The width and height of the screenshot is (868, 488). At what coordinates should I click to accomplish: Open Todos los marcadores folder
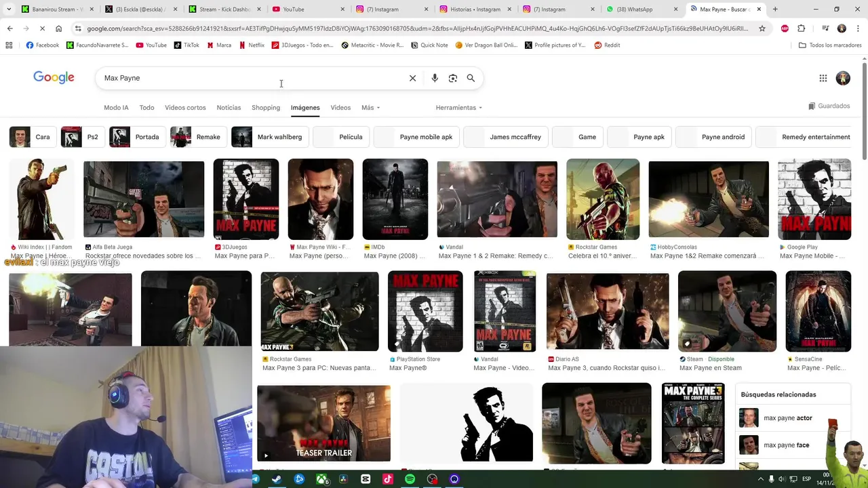(x=830, y=45)
